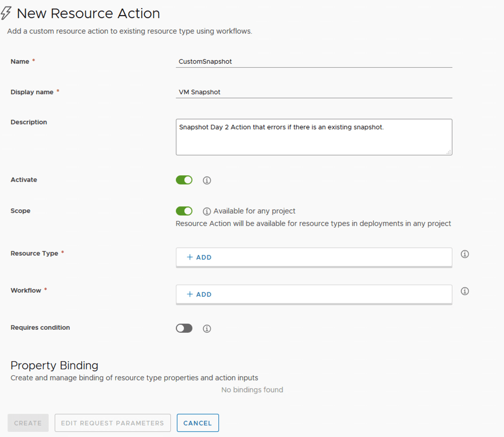Disable the Activate toggle
Viewport: 504px width, 437px height.
[x=184, y=180]
